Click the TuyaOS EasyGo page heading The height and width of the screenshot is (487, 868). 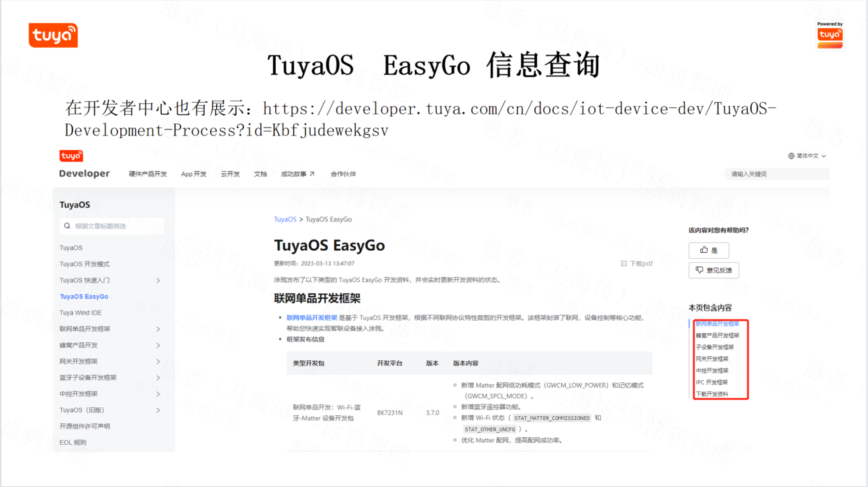coord(330,246)
